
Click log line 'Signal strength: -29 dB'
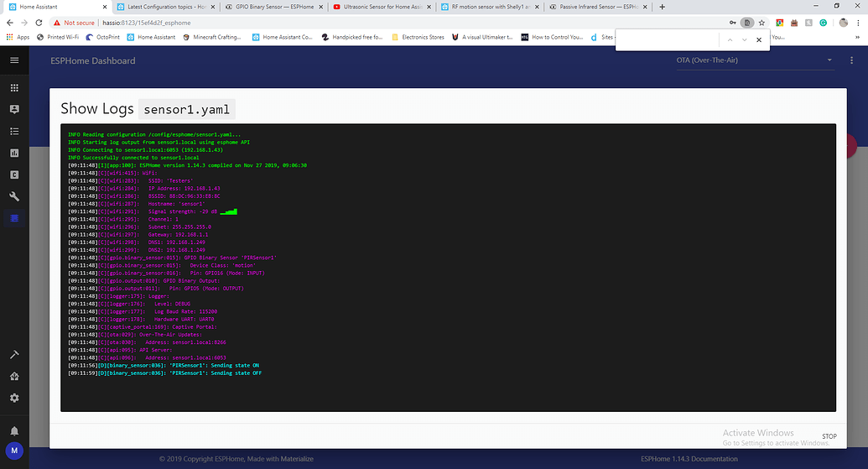(x=153, y=211)
